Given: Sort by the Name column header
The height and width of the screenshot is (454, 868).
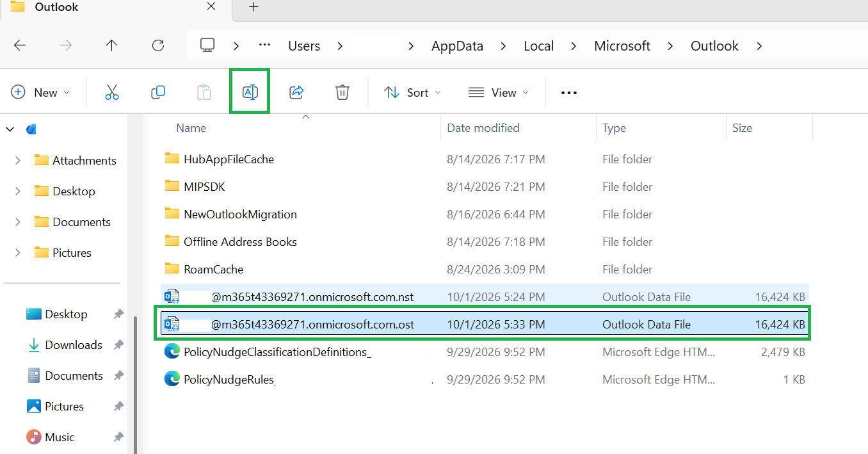Looking at the screenshot, I should coord(191,128).
